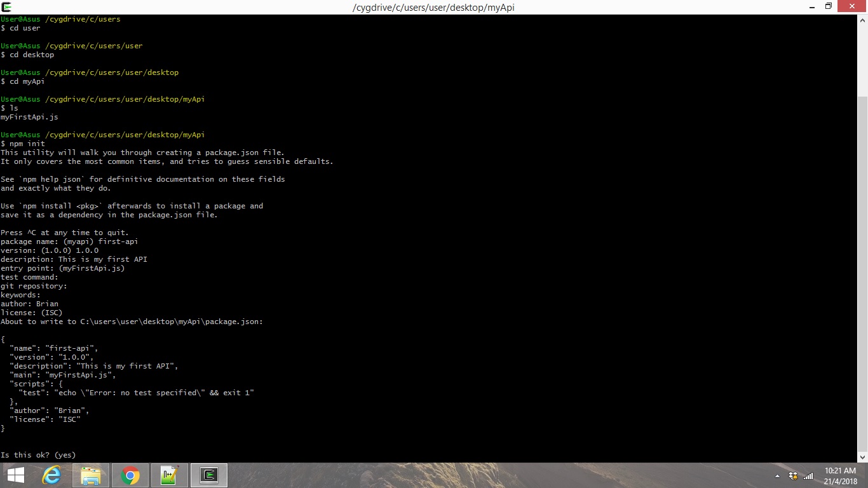The height and width of the screenshot is (488, 868).
Task: Click the 'myFirstApi.js' ls output line
Action: [x=29, y=117]
